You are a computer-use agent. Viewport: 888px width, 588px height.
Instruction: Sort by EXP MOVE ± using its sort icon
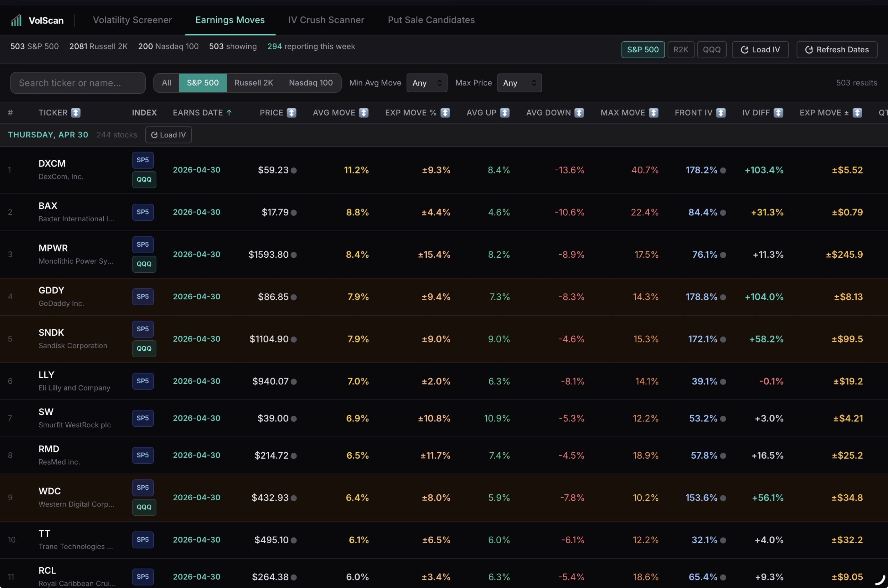click(x=857, y=113)
